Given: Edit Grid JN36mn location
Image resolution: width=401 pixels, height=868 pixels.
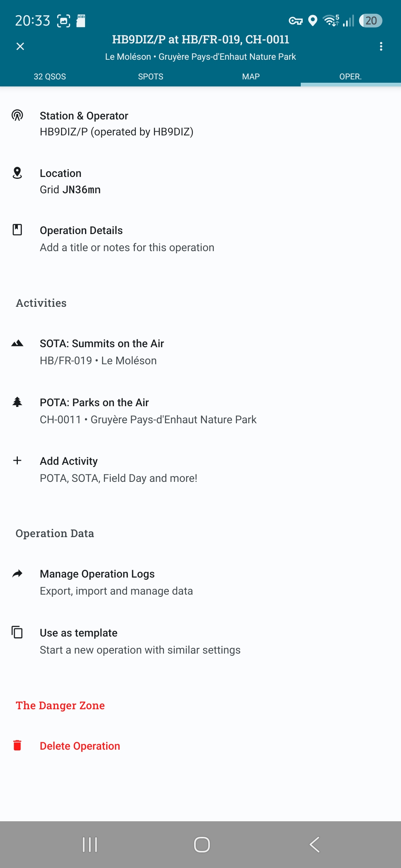Looking at the screenshot, I should click(200, 181).
